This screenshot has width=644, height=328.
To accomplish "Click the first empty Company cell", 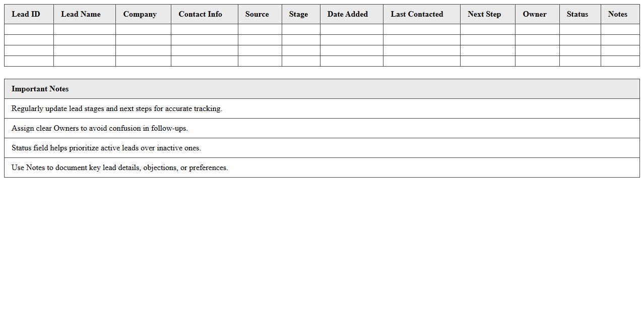I will pyautogui.click(x=143, y=29).
